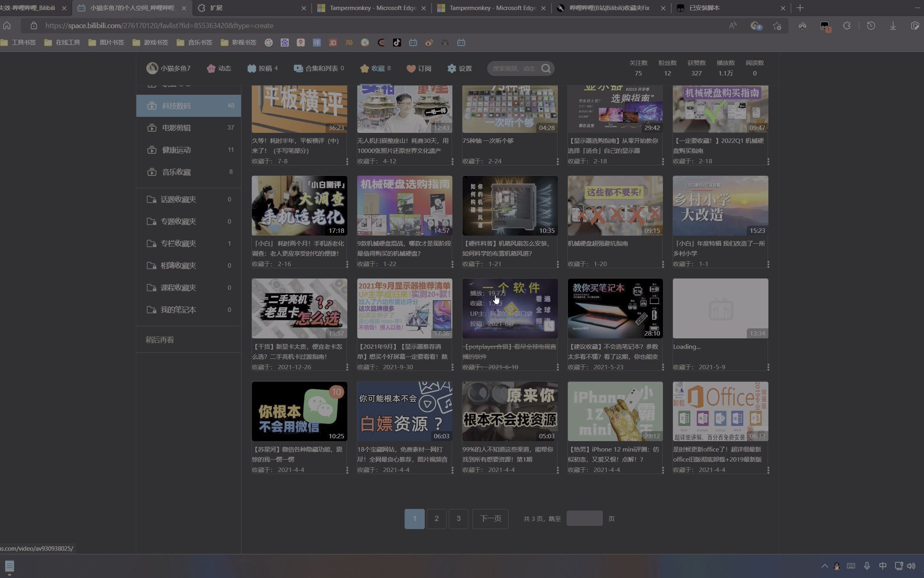This screenshot has width=924, height=578.
Task: Open the 影视书签 bookmarks folder
Action: click(239, 43)
